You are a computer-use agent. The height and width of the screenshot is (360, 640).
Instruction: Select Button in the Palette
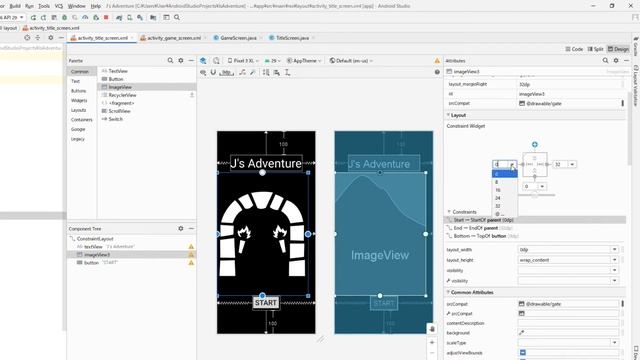click(116, 79)
